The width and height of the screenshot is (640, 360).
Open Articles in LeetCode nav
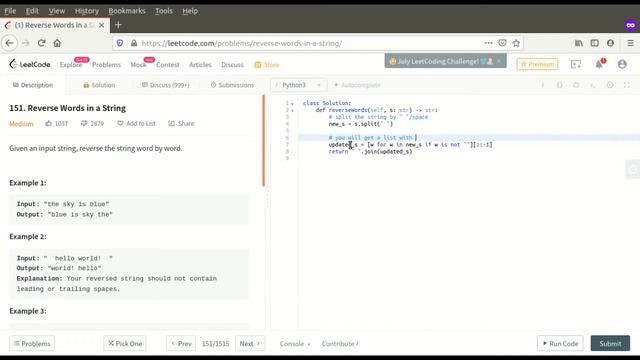tap(200, 64)
